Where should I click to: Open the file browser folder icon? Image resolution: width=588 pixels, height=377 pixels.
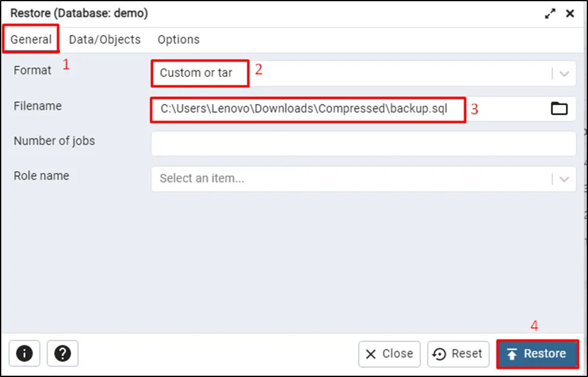tap(559, 108)
